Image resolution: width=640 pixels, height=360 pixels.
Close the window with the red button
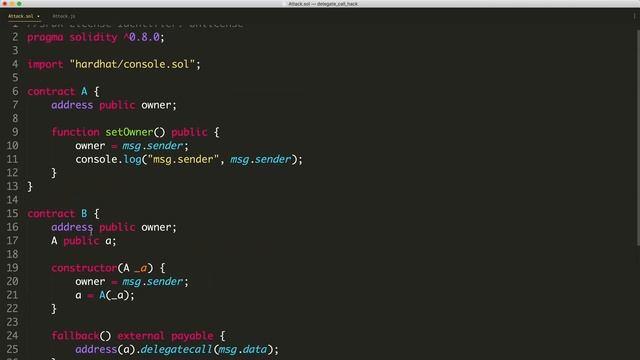(x=4, y=4)
